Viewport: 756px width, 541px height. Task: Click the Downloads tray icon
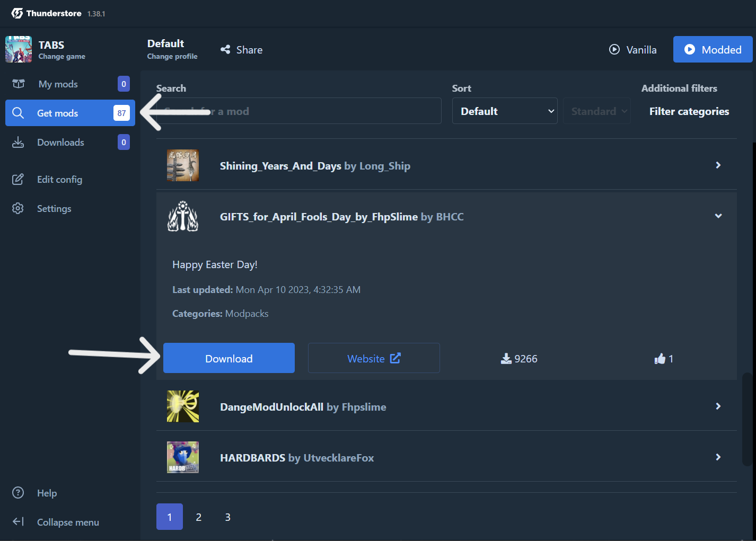point(18,142)
